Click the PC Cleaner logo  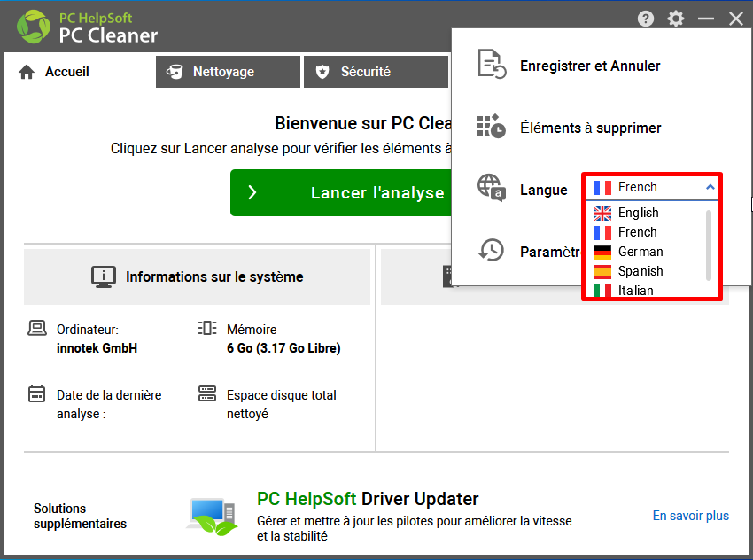click(x=34, y=27)
